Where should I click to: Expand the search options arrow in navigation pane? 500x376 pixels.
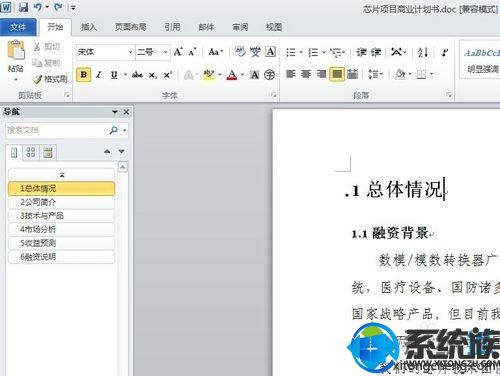pyautogui.click(x=125, y=130)
